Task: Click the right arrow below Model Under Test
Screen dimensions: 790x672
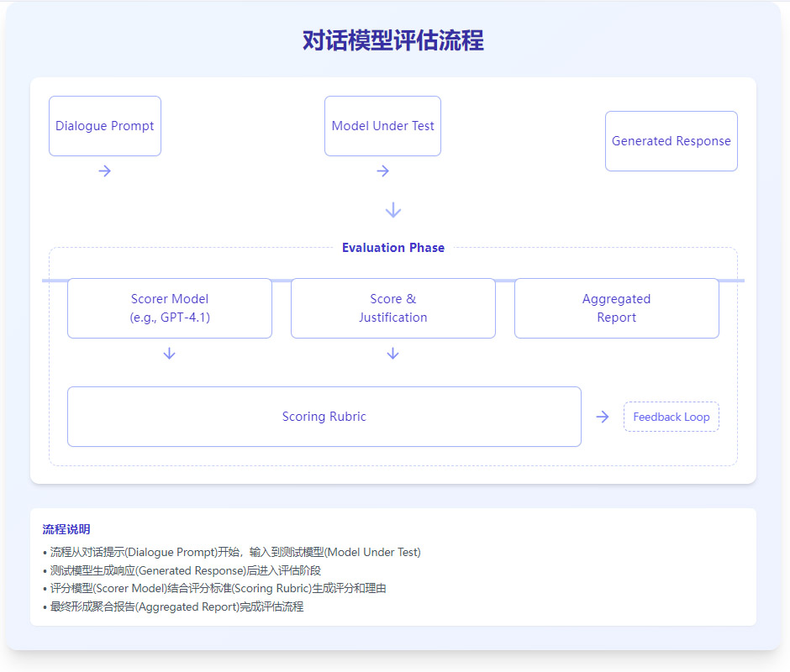Action: coord(382,171)
